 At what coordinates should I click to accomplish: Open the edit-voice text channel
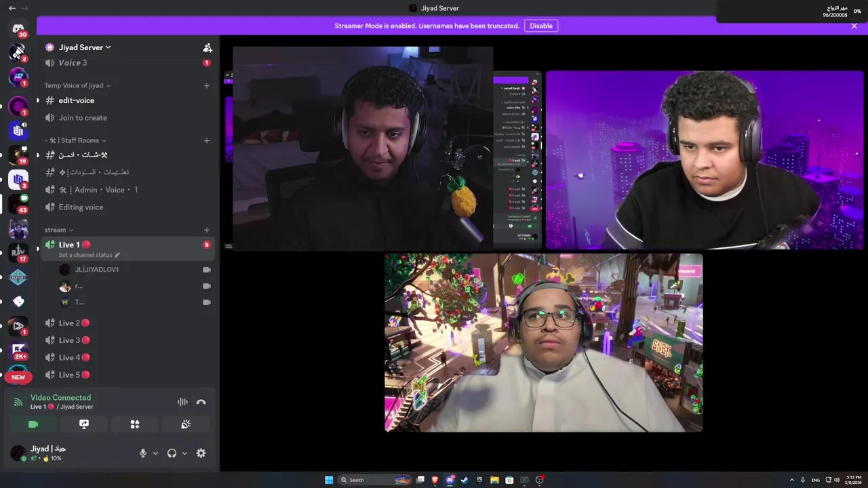[127, 100]
